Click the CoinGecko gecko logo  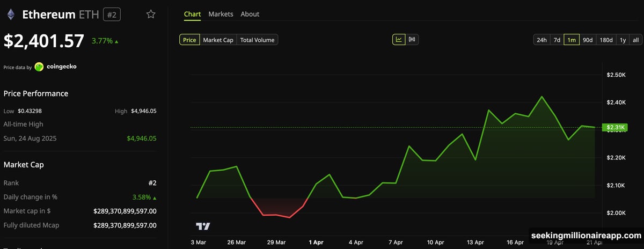(x=39, y=67)
